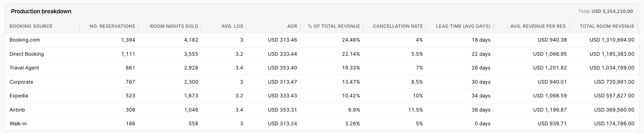Select the Booking.com row label
The width and height of the screenshot is (644, 134).
coord(24,40)
